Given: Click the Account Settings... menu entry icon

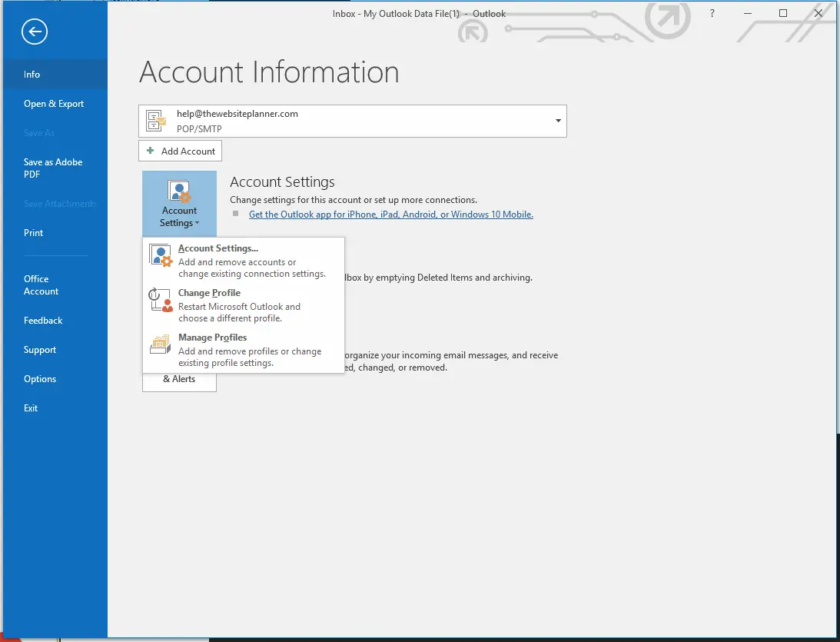Looking at the screenshot, I should 160,255.
